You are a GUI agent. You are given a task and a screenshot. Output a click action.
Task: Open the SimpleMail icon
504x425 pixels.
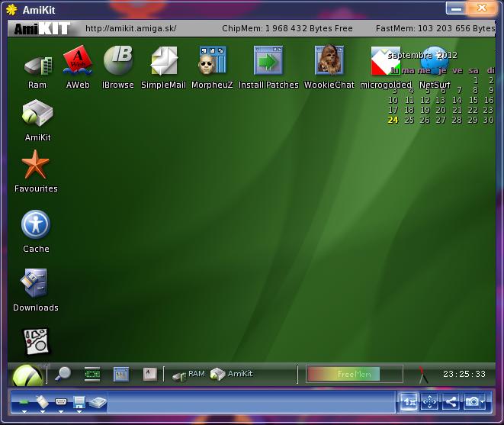point(164,61)
